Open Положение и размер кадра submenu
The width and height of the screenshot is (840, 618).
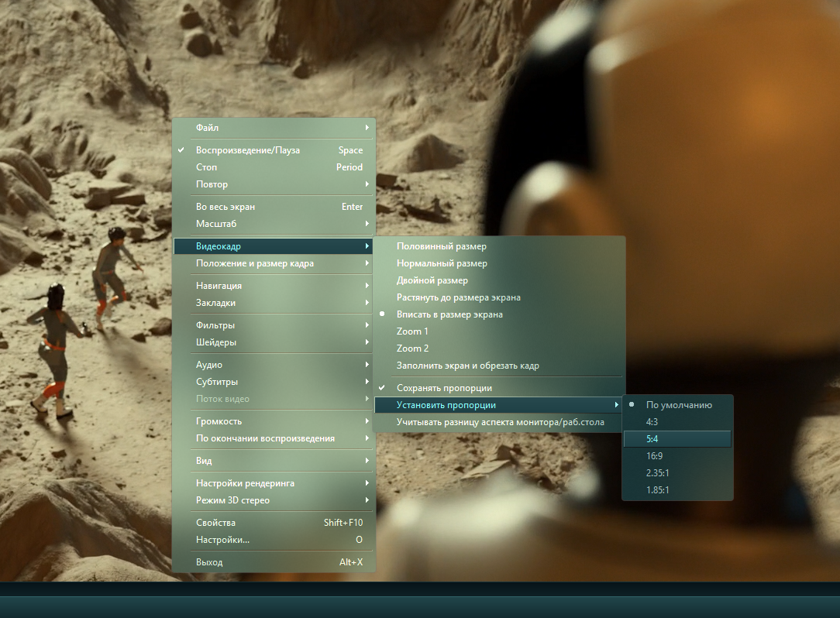(x=274, y=263)
